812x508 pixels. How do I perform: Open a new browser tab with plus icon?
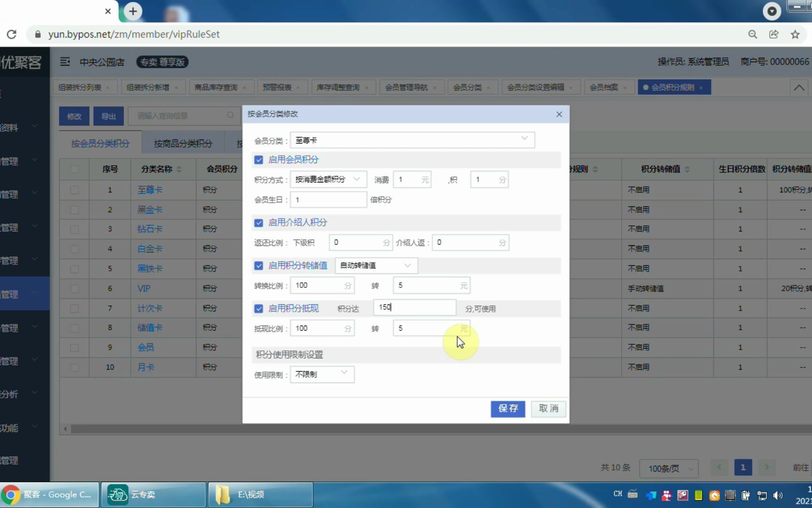point(133,11)
